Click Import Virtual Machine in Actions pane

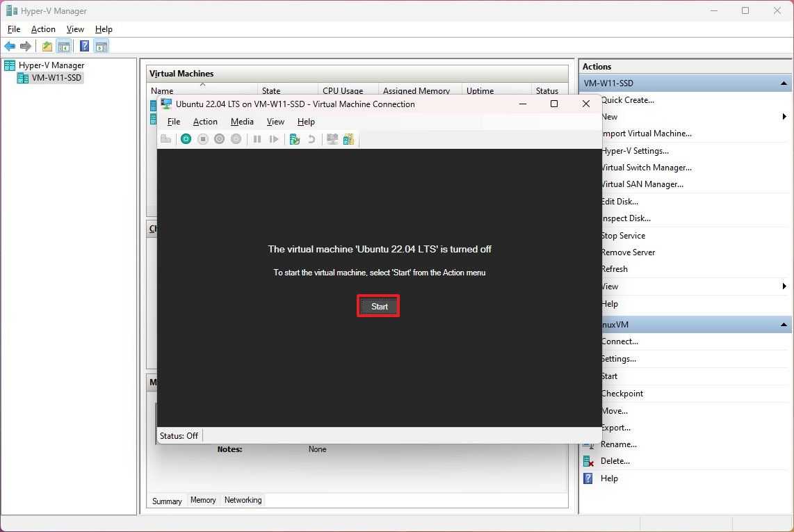[646, 134]
